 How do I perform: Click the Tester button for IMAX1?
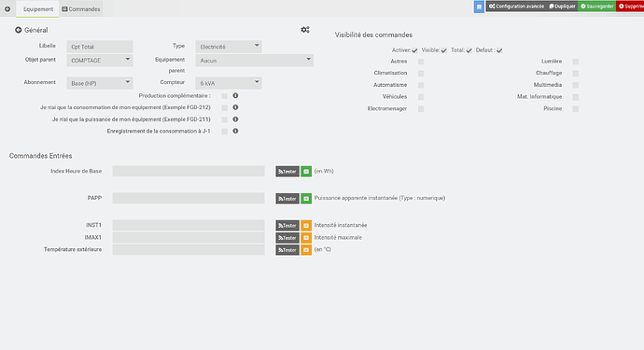click(287, 238)
